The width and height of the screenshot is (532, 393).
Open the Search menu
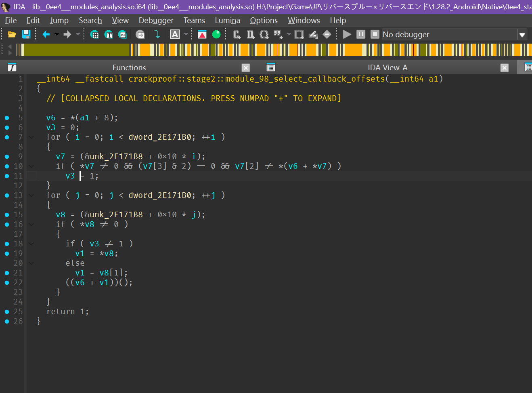pos(90,21)
